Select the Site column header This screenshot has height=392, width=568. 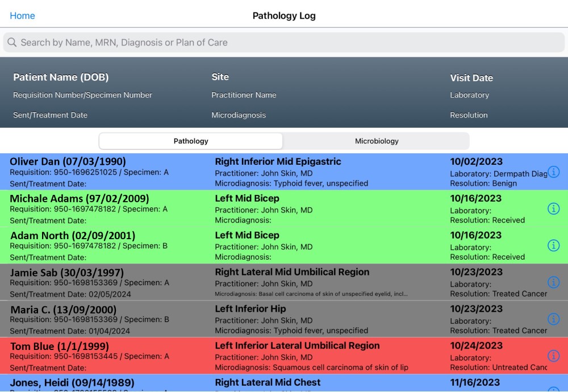[220, 77]
